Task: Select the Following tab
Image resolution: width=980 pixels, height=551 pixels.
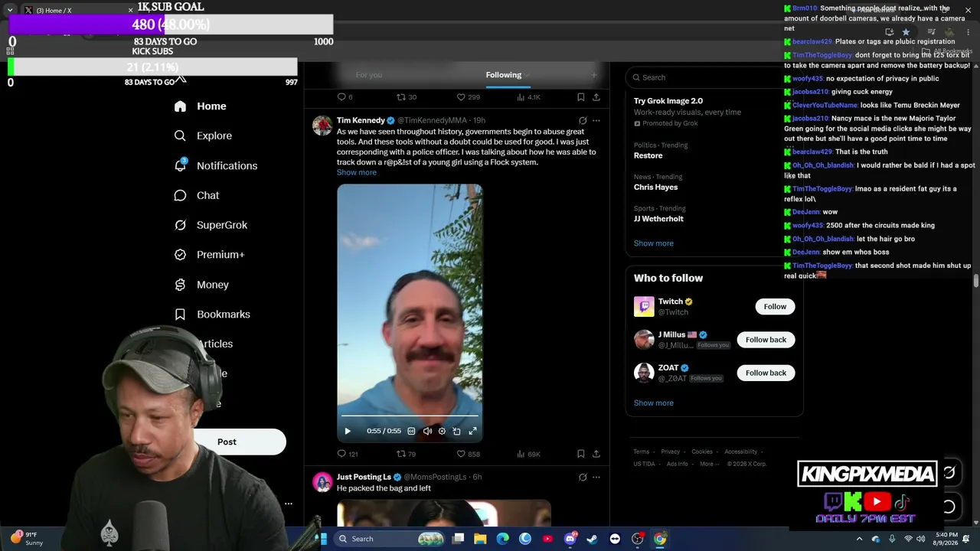Action: point(503,75)
